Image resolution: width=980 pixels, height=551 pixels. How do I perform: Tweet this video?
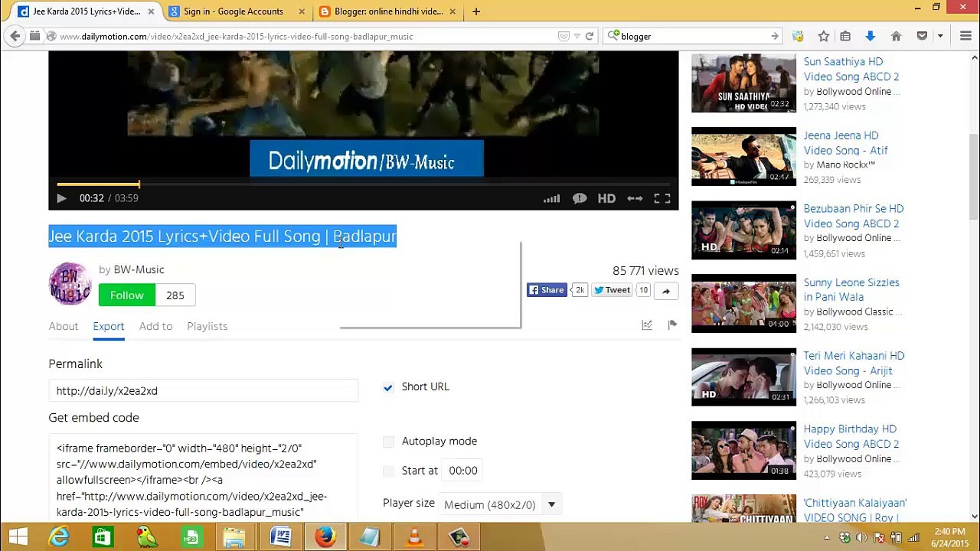612,290
